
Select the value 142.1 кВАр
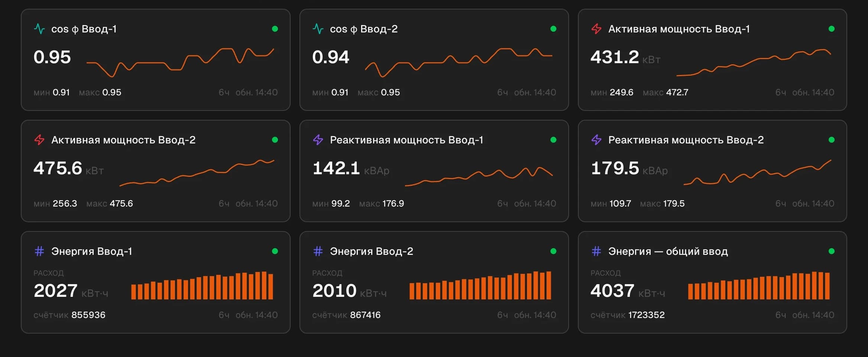351,168
